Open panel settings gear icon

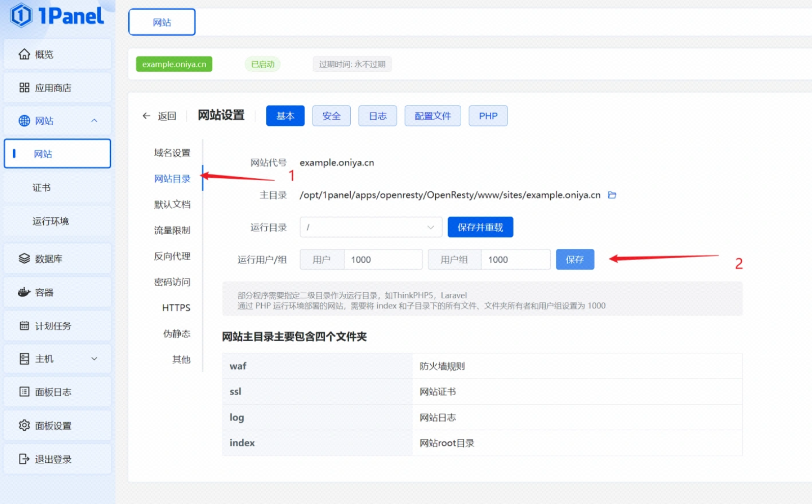[x=24, y=426]
